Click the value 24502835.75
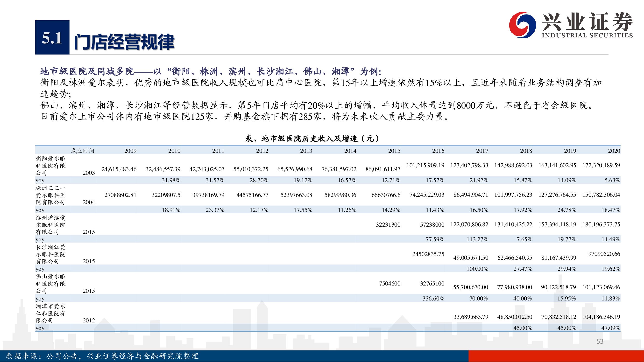This screenshot has width=644, height=362. coord(428,254)
